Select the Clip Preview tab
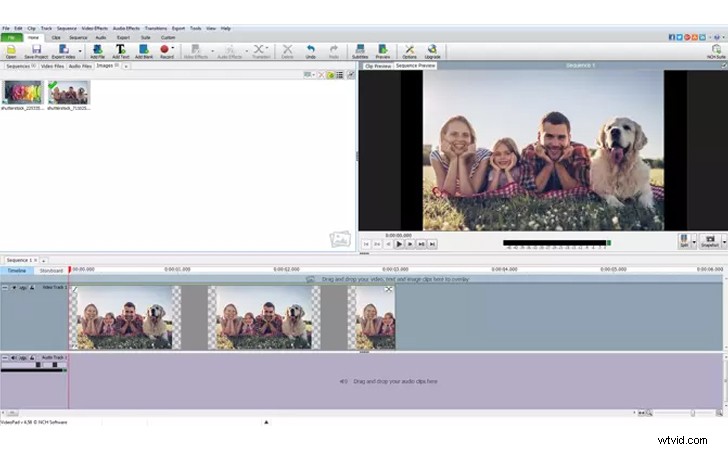The width and height of the screenshot is (728, 450). (375, 66)
